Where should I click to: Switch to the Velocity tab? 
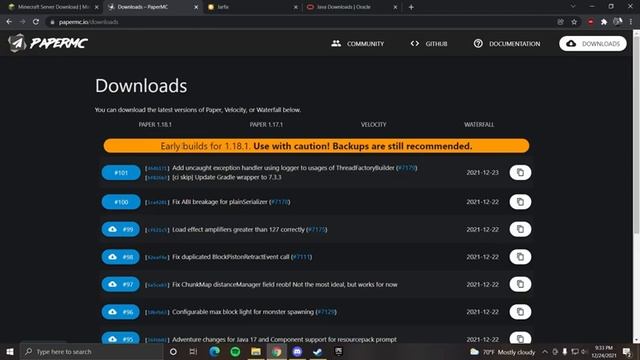click(x=373, y=124)
